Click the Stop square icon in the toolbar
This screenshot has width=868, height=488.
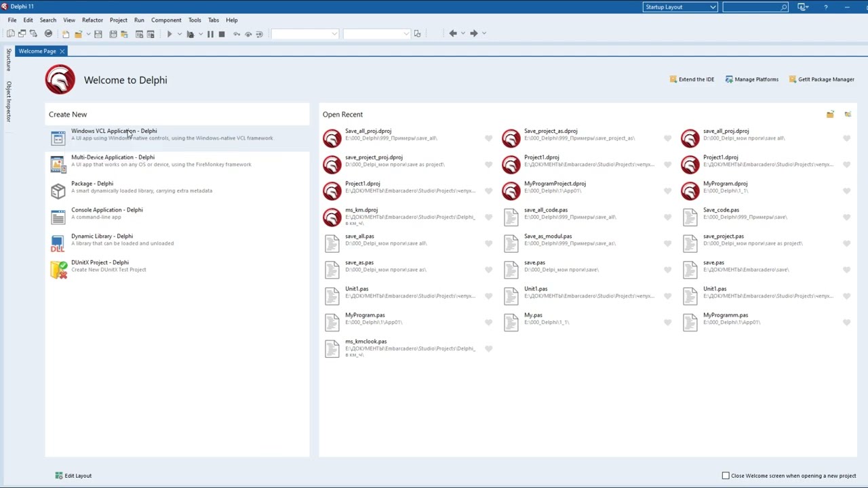pyautogui.click(x=222, y=33)
